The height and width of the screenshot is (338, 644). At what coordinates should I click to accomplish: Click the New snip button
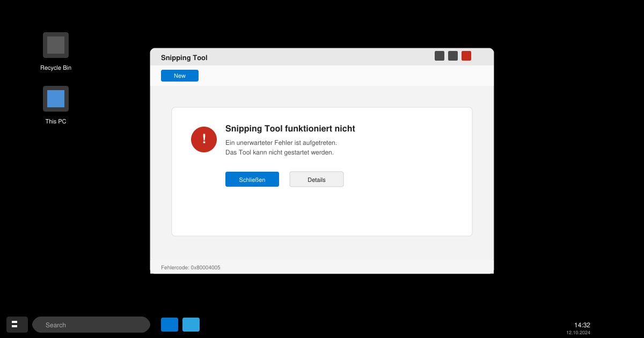click(x=180, y=76)
